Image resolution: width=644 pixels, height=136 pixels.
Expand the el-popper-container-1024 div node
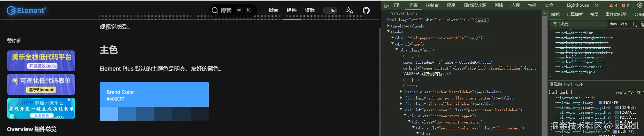[392, 38]
